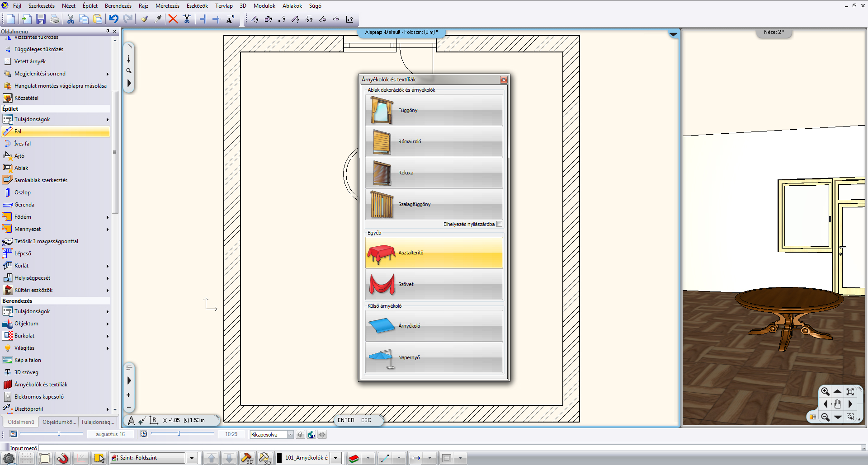Image resolution: width=868 pixels, height=465 pixels.
Task: Open the Szint: Földszint level dropdown
Action: coord(192,458)
